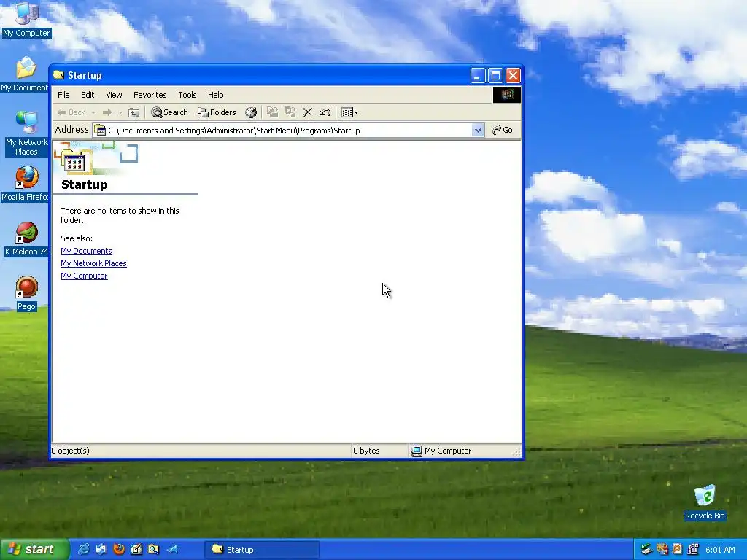Click Show Desktop Quick Launch icon
Viewport: 747px width, 560px height.
pyautogui.click(x=101, y=550)
